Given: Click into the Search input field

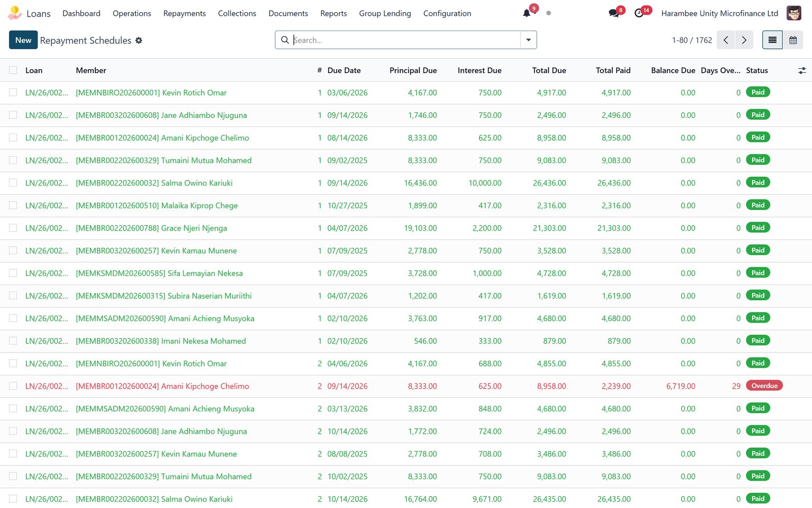Looking at the screenshot, I should 406,40.
